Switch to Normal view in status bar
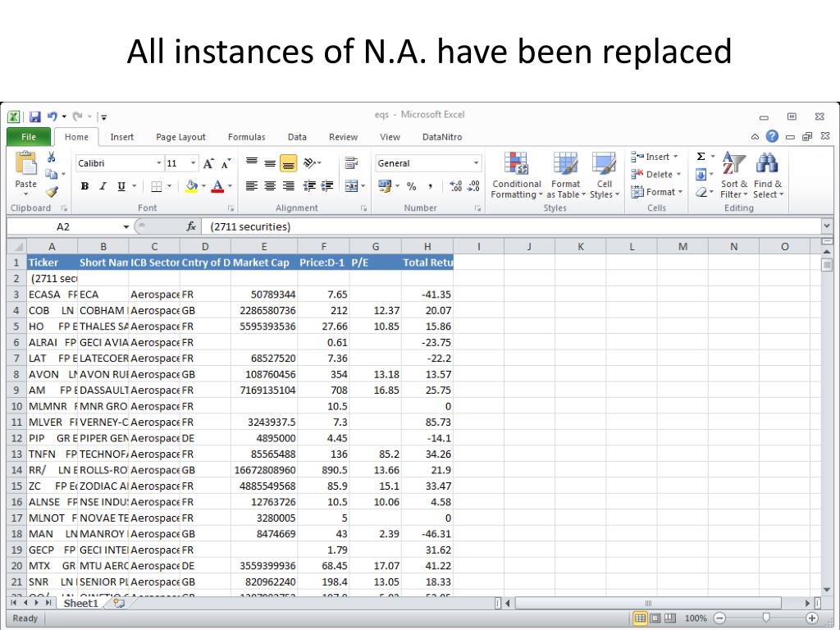This screenshot has height=630, width=840. point(640,619)
